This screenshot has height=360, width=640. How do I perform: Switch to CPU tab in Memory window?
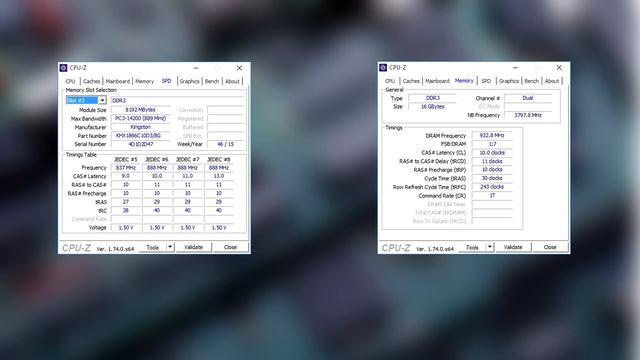[390, 81]
